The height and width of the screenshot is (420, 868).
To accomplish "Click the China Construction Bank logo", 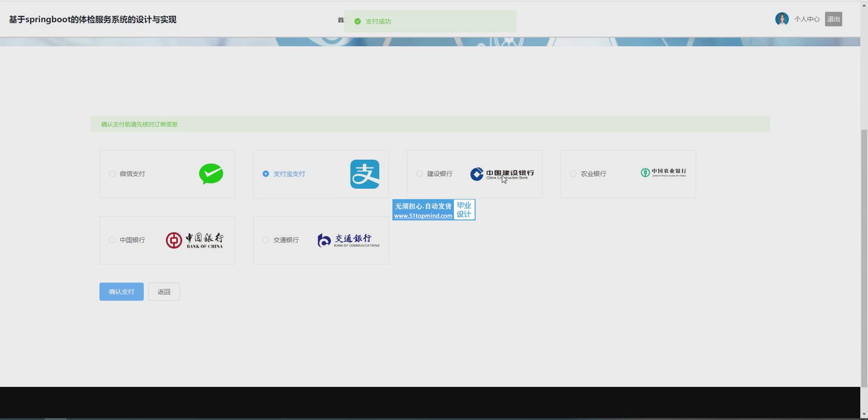I will [x=502, y=174].
